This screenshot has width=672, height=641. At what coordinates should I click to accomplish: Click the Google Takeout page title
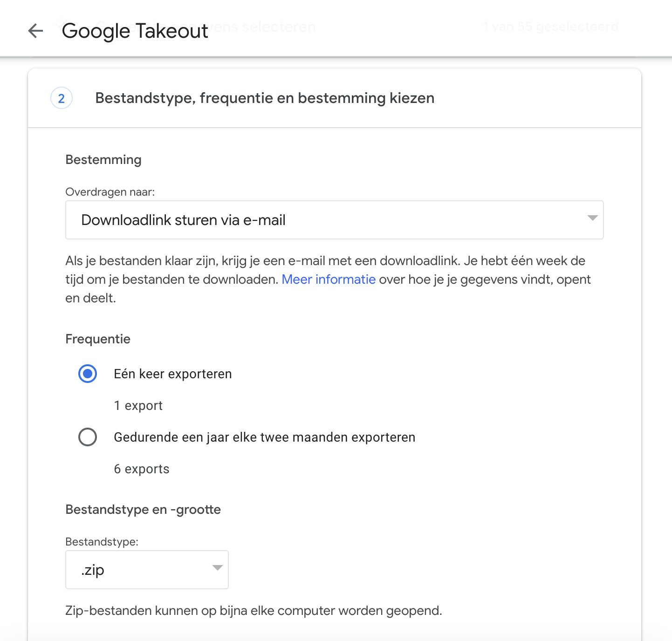click(135, 31)
